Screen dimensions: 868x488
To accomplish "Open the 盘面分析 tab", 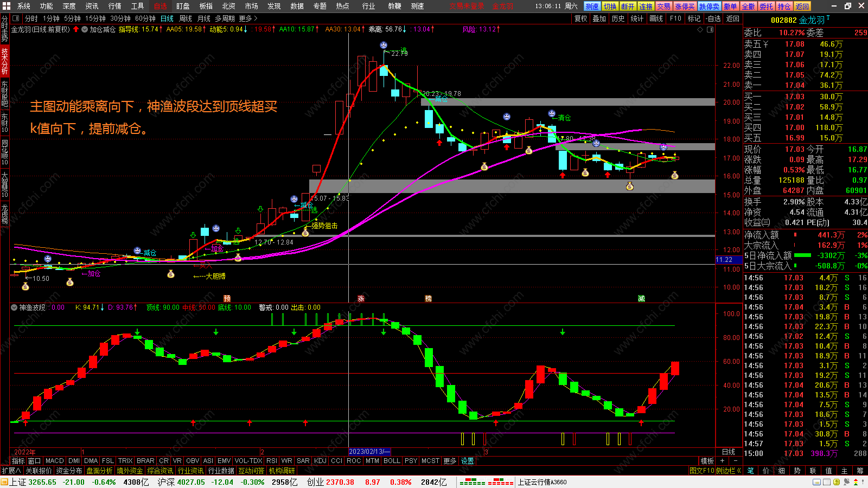I will (99, 471).
